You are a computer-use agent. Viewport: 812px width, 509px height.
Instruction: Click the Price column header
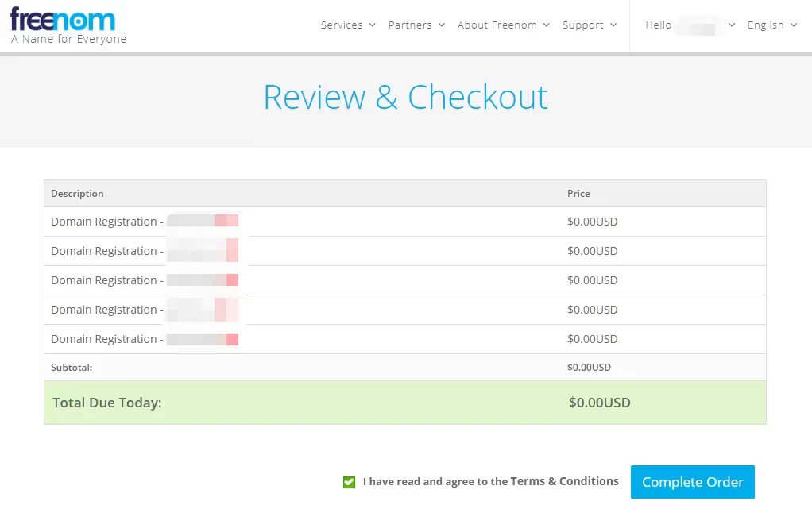point(578,194)
